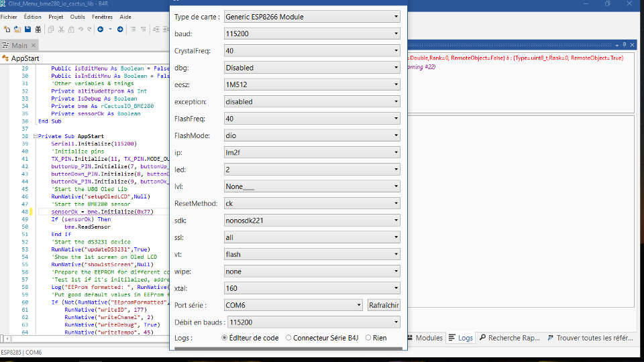Open the led dropdown
This screenshot has width=644, height=362.
(x=312, y=170)
